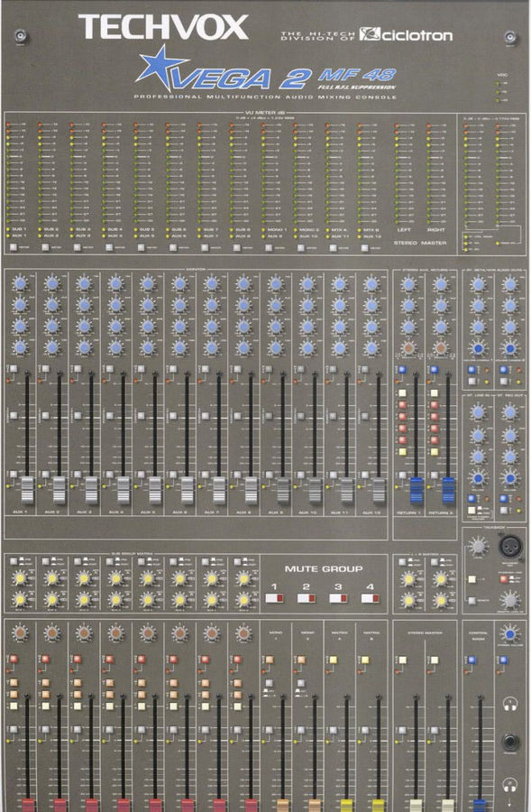The width and height of the screenshot is (531, 812).
Task: Adjust the gray knob below the Talkback buttons
Action: (509, 600)
